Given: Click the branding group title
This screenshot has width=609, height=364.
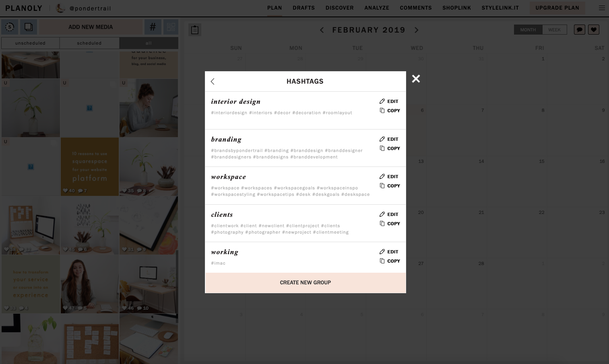Looking at the screenshot, I should (x=226, y=140).
